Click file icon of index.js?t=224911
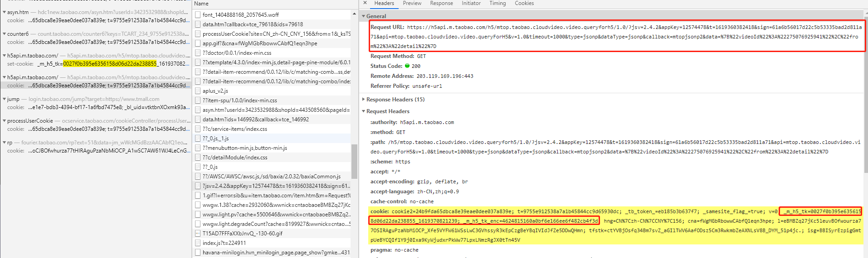The width and height of the screenshot is (868, 258). pyautogui.click(x=198, y=243)
